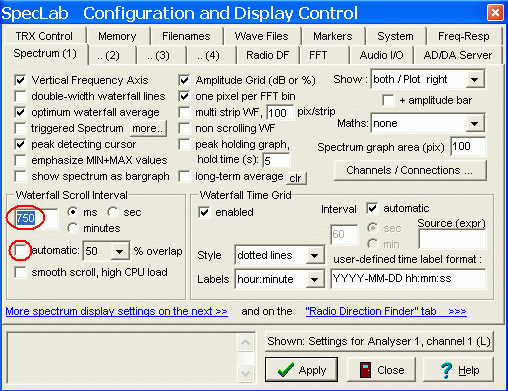Enable smooth scroll, high CPU load
Viewport: 508px width, 391px height.
click(21, 272)
